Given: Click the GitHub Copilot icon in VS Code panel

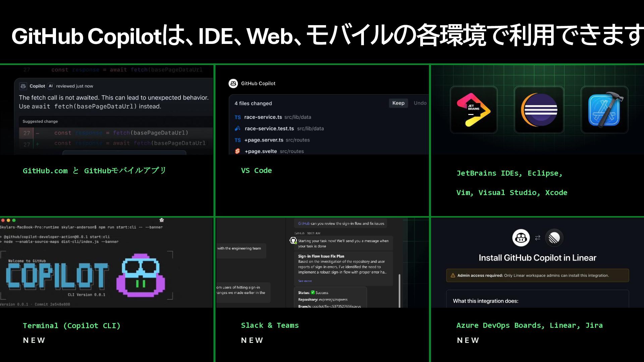Looking at the screenshot, I should (x=233, y=83).
